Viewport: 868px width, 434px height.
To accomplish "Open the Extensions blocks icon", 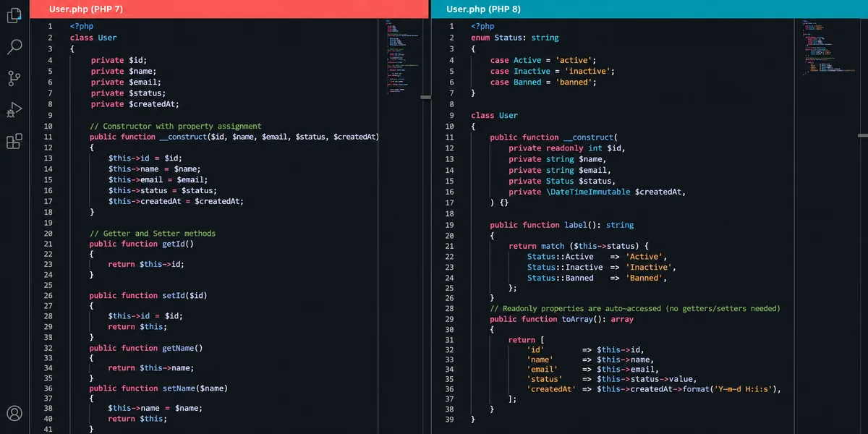I will tap(14, 141).
